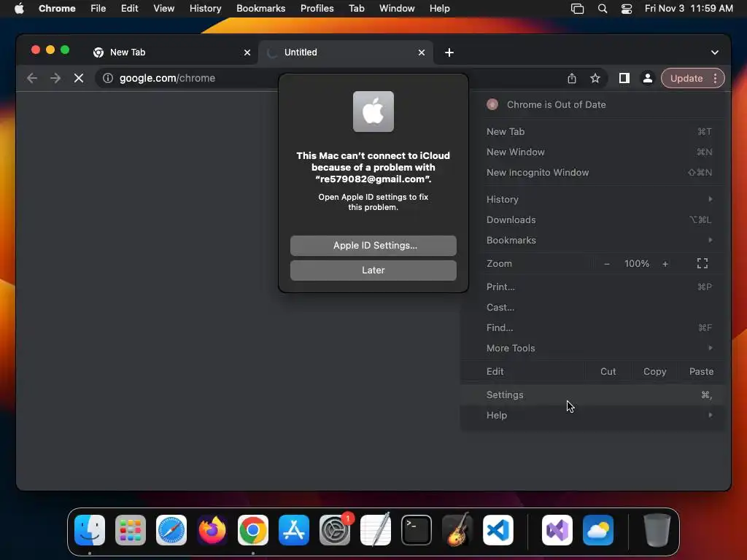Viewport: 747px width, 560px height.
Task: Close the New Tab tab
Action: tap(247, 52)
